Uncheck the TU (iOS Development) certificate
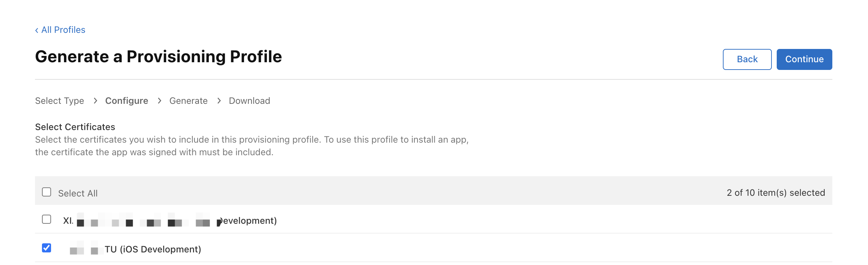 [47, 248]
